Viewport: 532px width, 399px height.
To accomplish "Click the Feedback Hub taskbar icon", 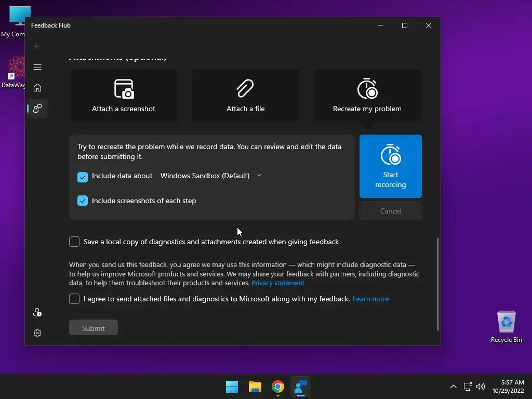I will 301,387.
